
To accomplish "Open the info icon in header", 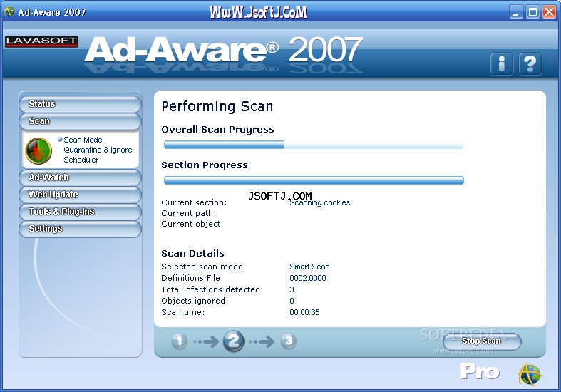I will [502, 64].
